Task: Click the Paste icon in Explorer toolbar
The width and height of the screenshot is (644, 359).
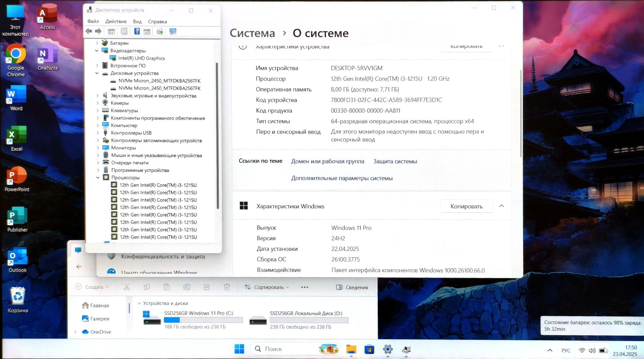Action: click(x=167, y=287)
